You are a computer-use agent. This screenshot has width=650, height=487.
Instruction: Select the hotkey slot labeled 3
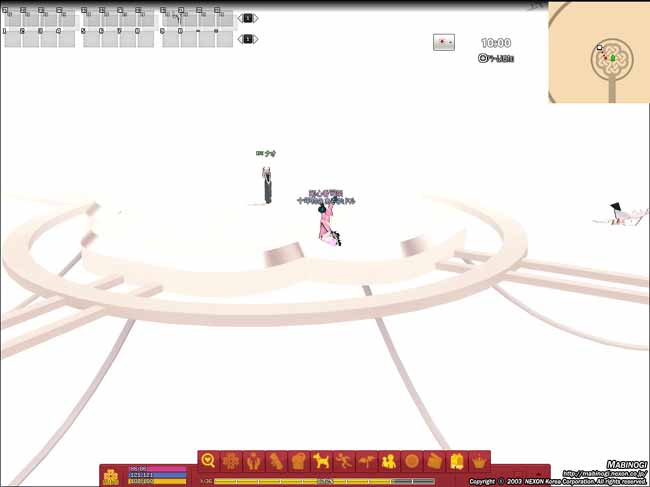pos(49,39)
